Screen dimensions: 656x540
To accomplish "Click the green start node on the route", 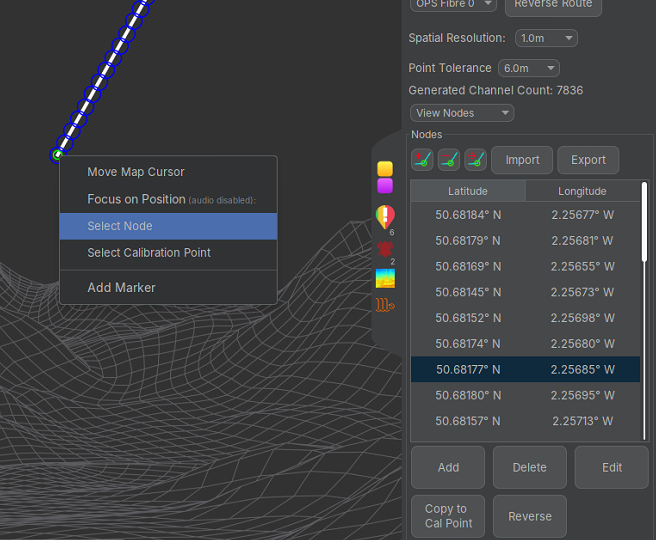I will 57,155.
